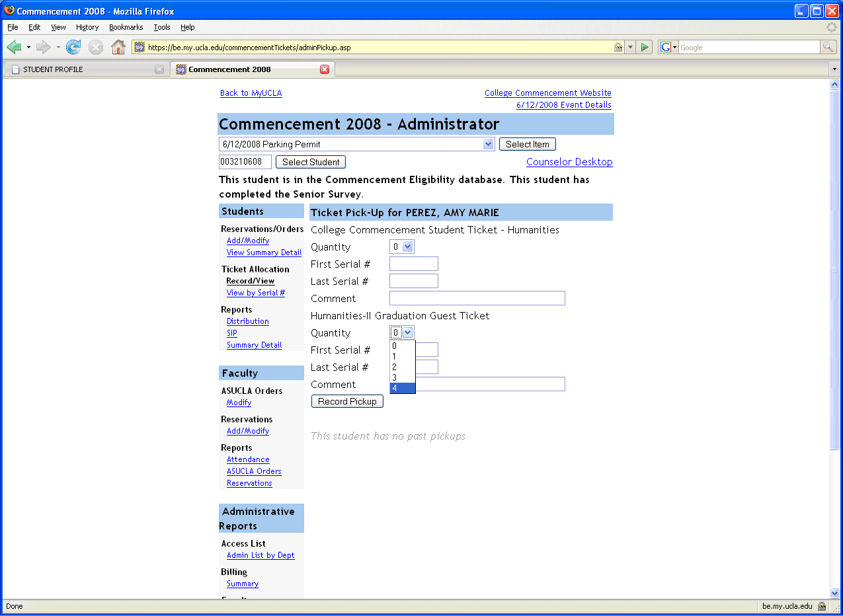
Task: Click the View by Serial # link
Action: click(x=255, y=293)
